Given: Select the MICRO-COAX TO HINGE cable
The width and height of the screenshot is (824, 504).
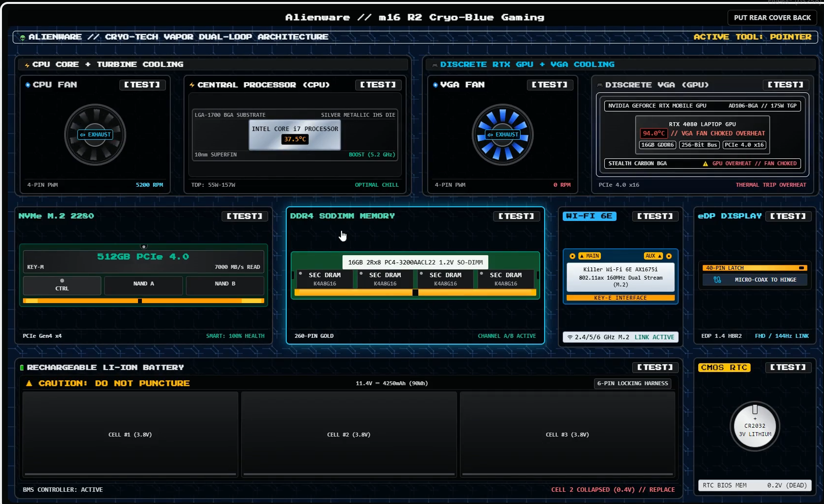Looking at the screenshot, I should click(755, 280).
